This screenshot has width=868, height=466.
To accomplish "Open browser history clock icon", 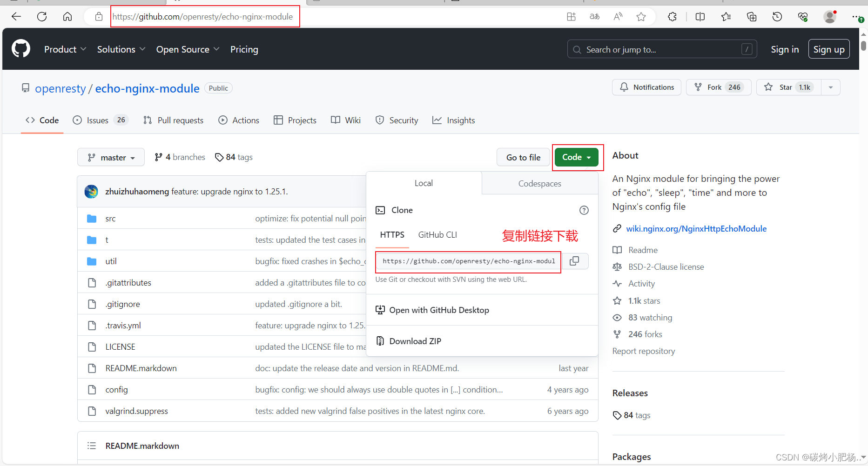I will pos(777,17).
